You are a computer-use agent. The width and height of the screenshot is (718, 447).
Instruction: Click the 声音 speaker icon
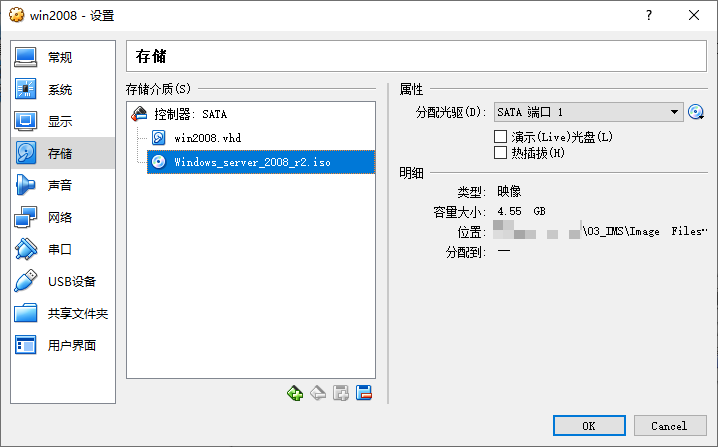(26, 185)
